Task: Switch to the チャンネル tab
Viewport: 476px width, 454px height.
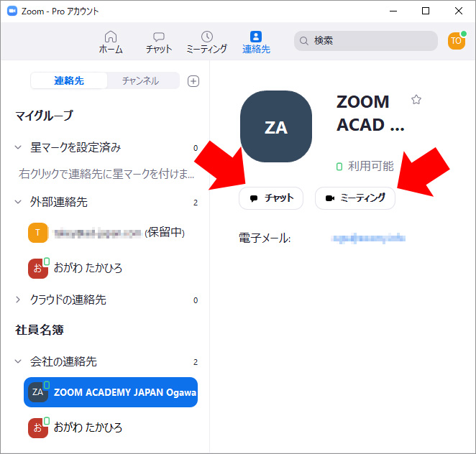Action: [140, 81]
